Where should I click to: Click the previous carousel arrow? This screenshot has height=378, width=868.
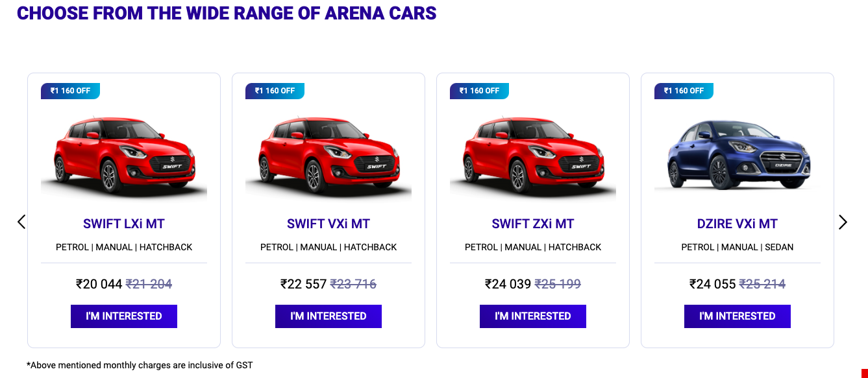click(x=21, y=222)
